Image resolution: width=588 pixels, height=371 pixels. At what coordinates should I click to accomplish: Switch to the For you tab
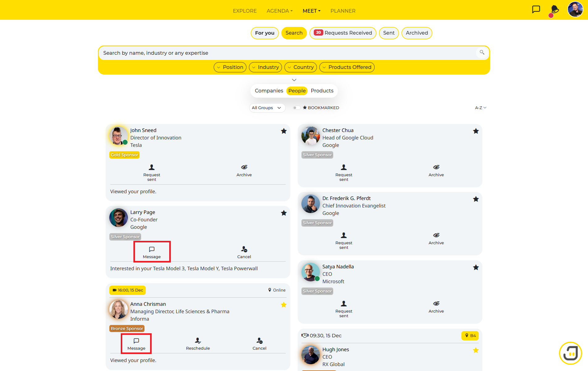[x=265, y=33]
